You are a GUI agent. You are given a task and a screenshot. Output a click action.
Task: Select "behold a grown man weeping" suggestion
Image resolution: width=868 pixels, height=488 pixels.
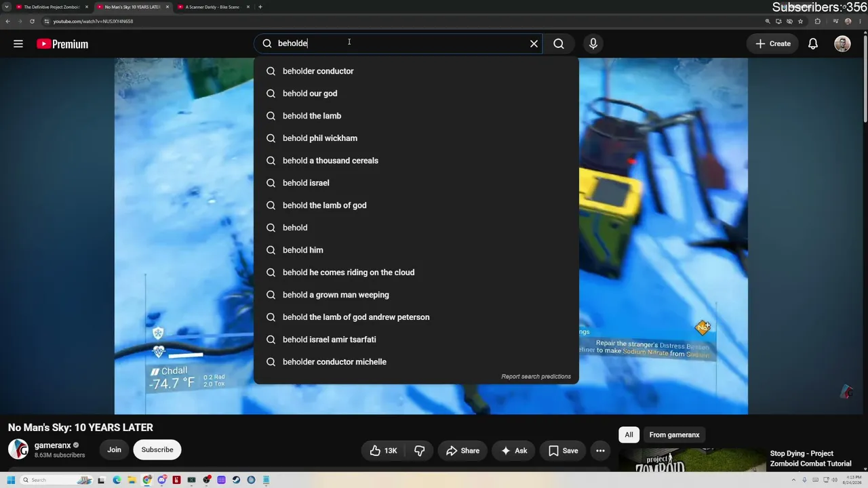tap(416, 295)
